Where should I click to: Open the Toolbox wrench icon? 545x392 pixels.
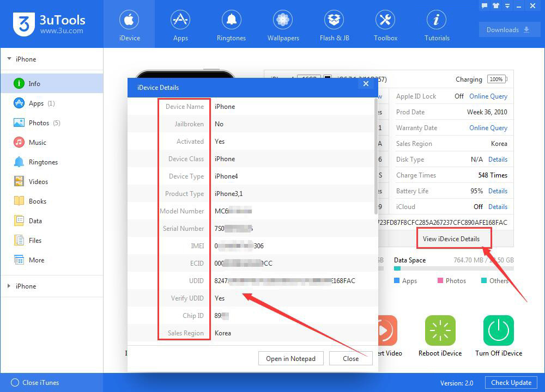(x=385, y=20)
